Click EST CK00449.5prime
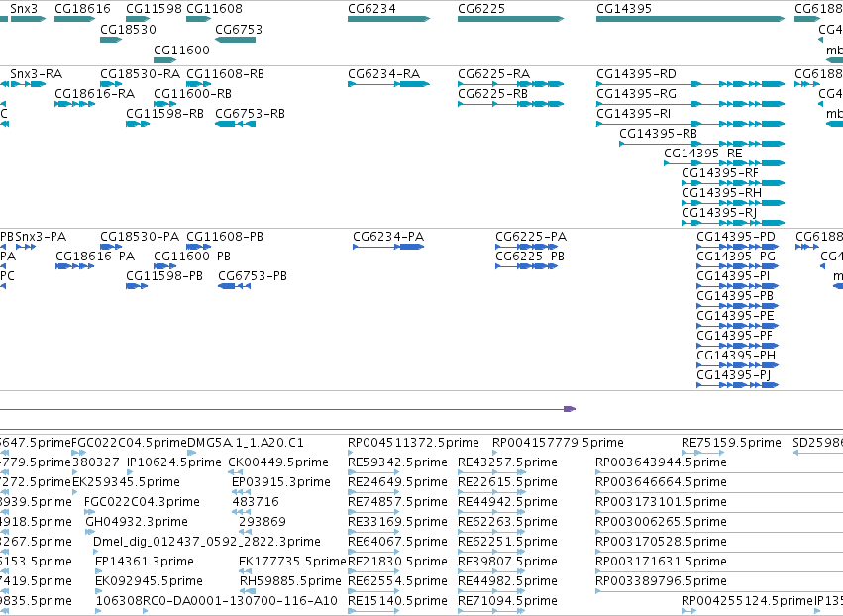The height and width of the screenshot is (616, 843). pyautogui.click(x=278, y=462)
